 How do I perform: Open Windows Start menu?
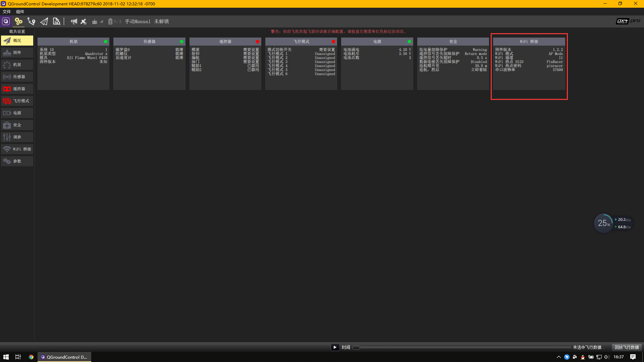6,357
